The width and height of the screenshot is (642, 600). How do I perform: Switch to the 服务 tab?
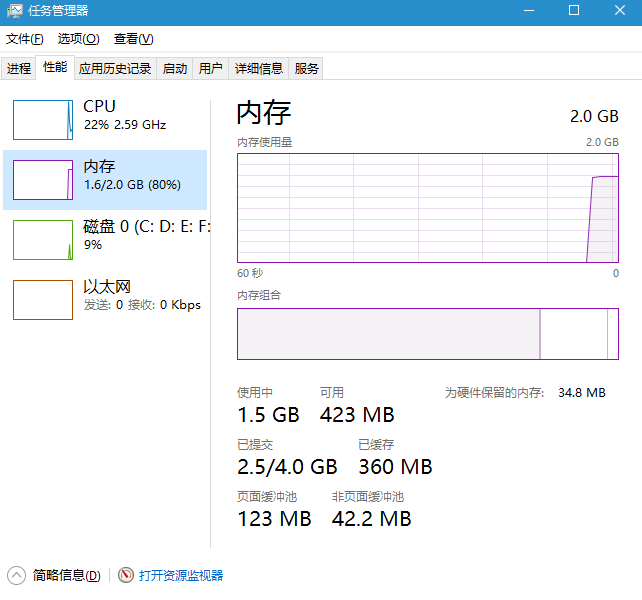[307, 68]
